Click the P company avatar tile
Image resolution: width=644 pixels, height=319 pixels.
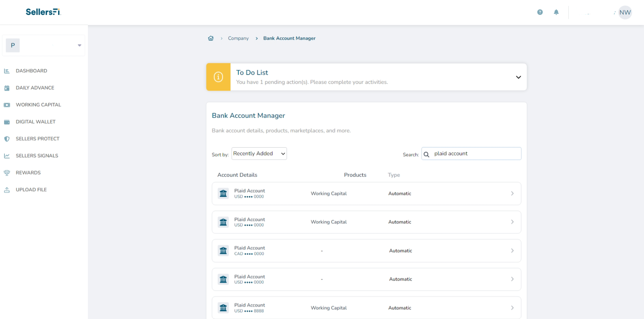tap(13, 45)
